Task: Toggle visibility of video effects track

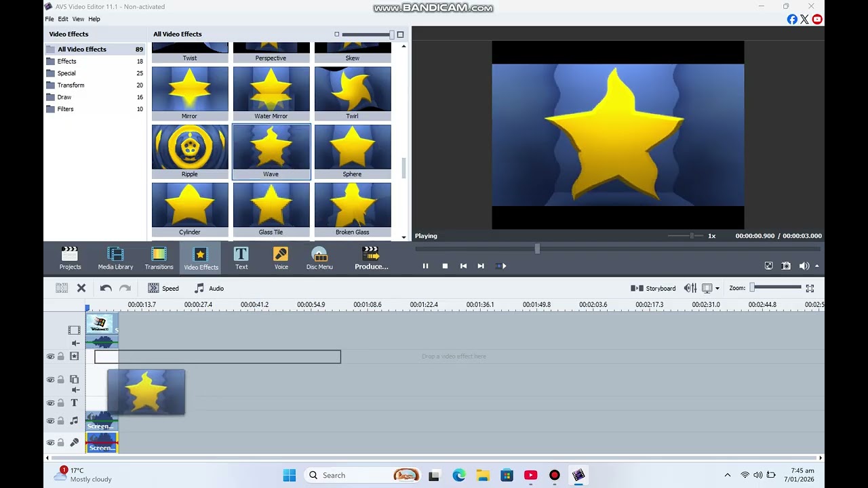Action: [x=50, y=357]
